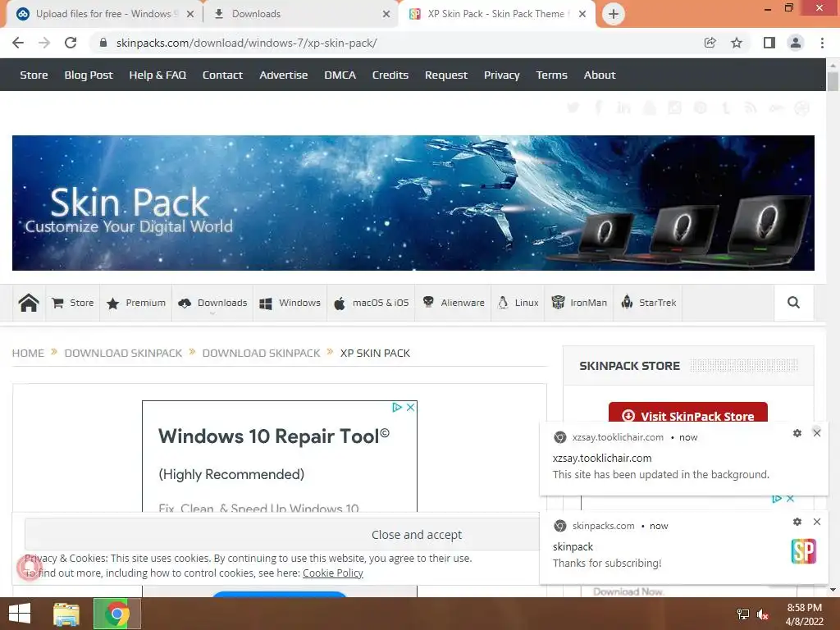Click the page vertical scrollbar thumb
Viewport: 840px width, 630px height.
[833, 81]
